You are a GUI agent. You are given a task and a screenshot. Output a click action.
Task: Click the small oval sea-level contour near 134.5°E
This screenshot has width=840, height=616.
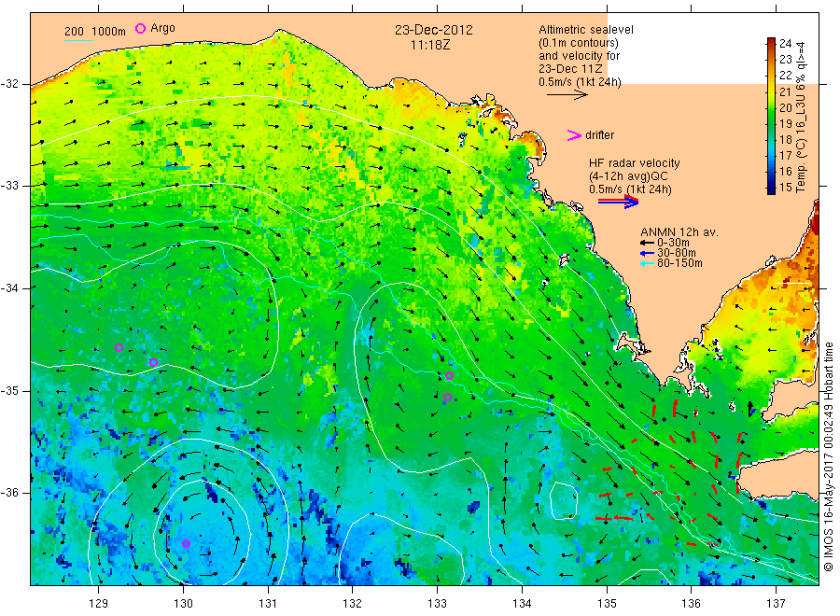click(564, 500)
